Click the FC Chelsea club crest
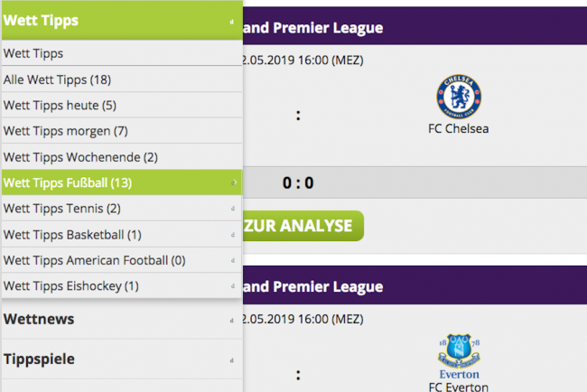 [x=459, y=96]
